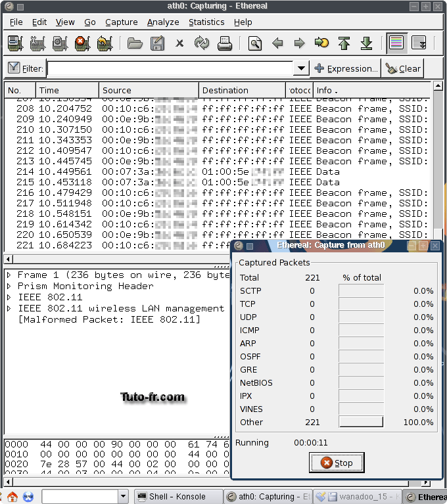
Task: Select packet 208 Beacon frame row
Action: (217, 108)
